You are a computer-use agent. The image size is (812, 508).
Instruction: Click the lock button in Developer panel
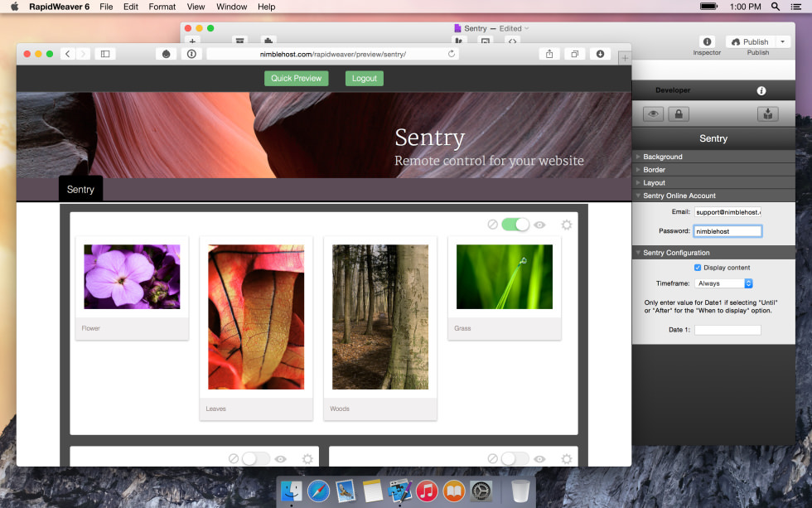pos(679,114)
